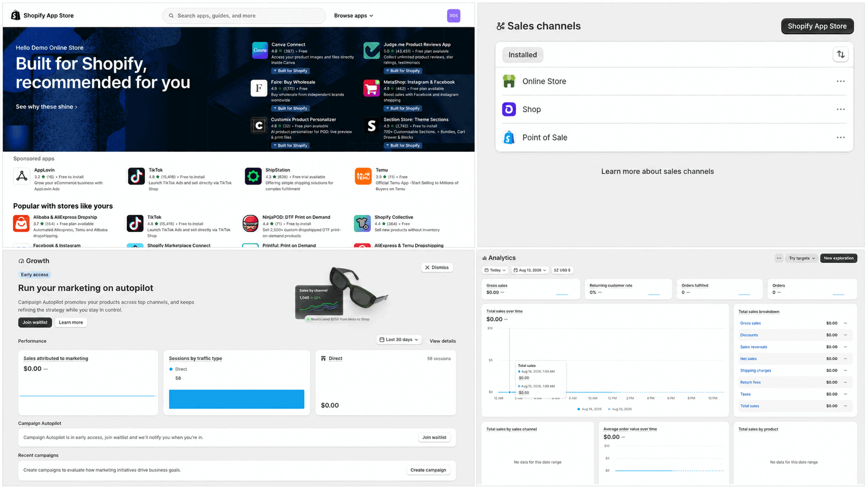Screen dimensions: 868x489
Task: Follow the See why these shine link
Action: 46,107
